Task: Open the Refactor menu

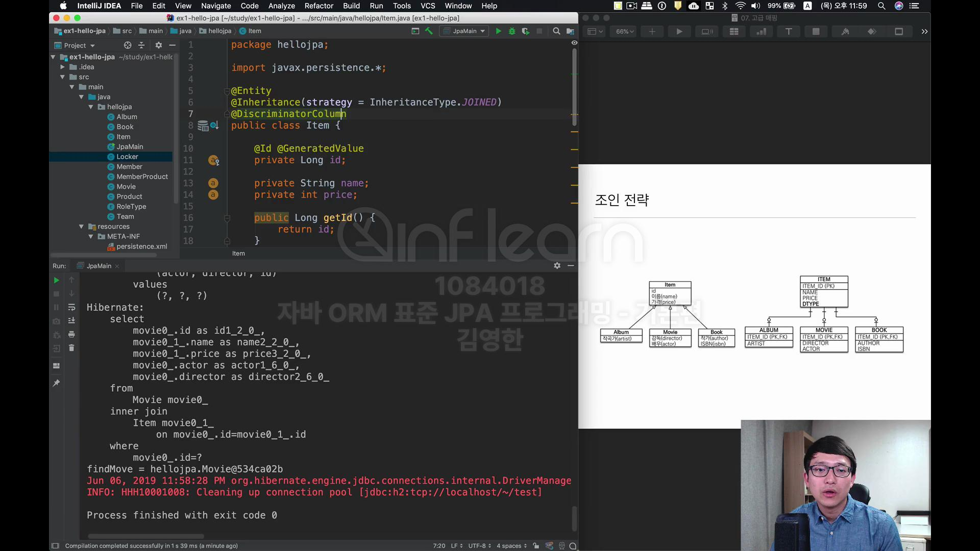Action: 318,6
